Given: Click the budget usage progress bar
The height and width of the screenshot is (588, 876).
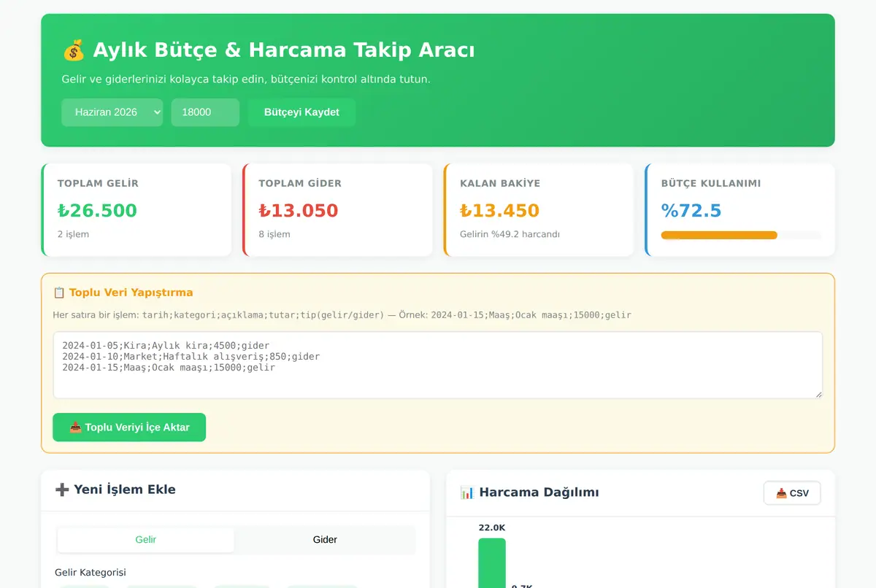Looking at the screenshot, I should pyautogui.click(x=741, y=235).
